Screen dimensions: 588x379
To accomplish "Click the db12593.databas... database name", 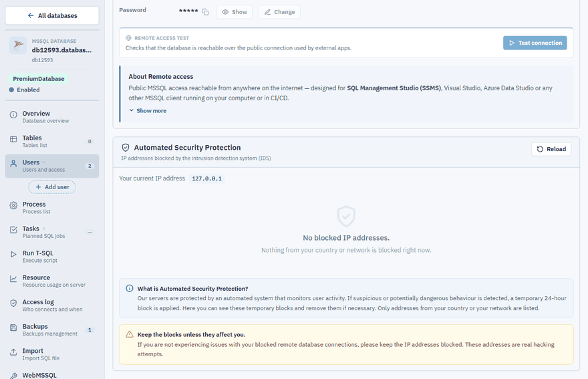I will coord(61,50).
